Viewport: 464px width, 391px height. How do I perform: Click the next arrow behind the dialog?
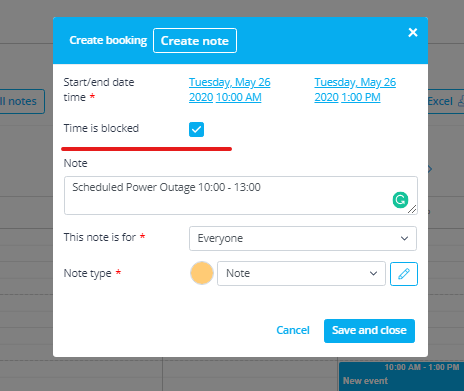(430, 169)
